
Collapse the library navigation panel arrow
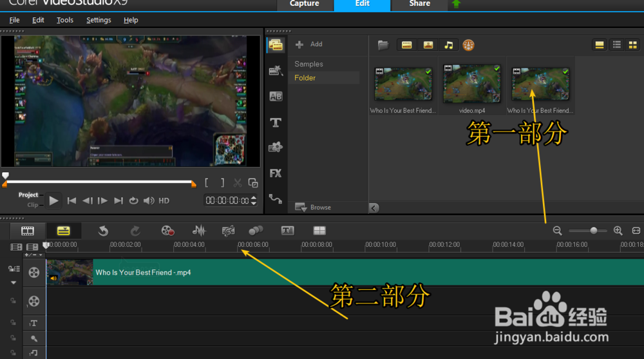coord(374,208)
